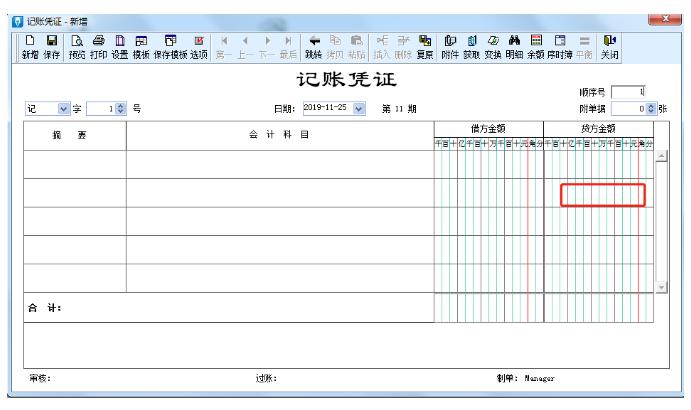
Task: Go to the previous voucher (上一)
Action: coord(245,47)
